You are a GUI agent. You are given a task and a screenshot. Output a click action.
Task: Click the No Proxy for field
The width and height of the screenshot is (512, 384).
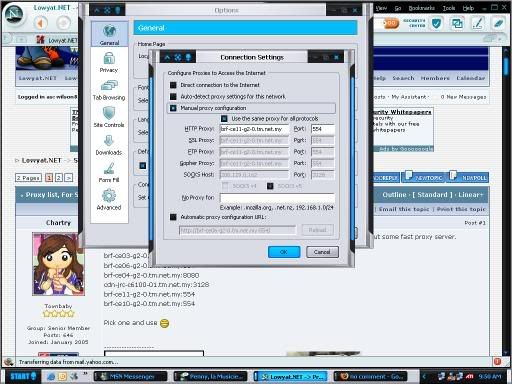(277, 198)
